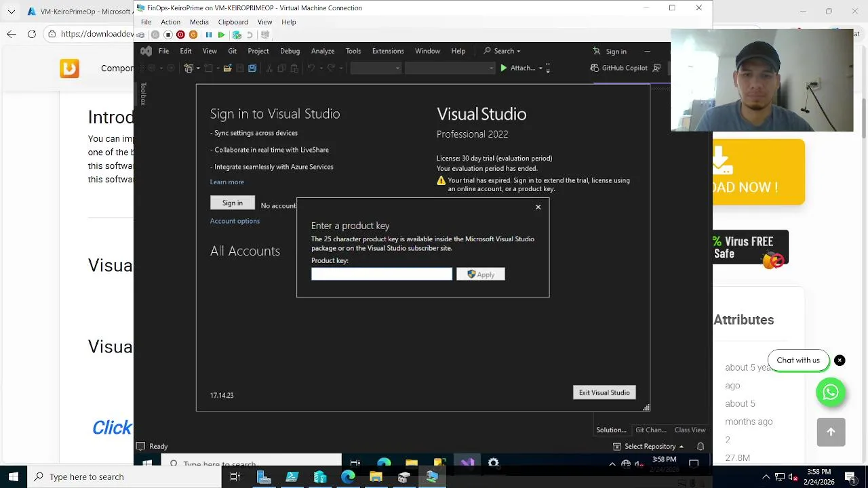This screenshot has height=488, width=868.
Task: Open the solution platforms combo box
Action: (x=450, y=68)
